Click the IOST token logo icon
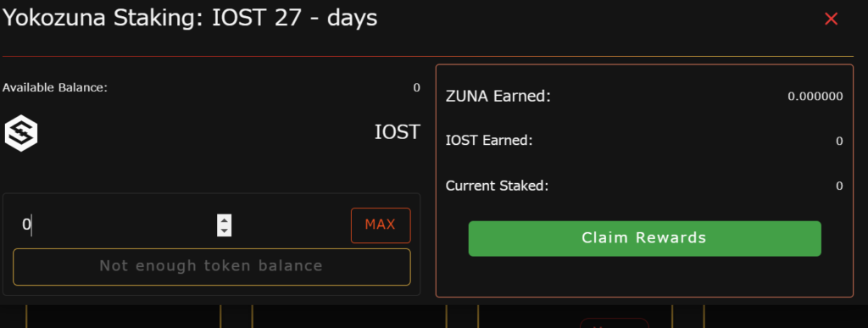Screen dimensions: 868x328 [21, 133]
